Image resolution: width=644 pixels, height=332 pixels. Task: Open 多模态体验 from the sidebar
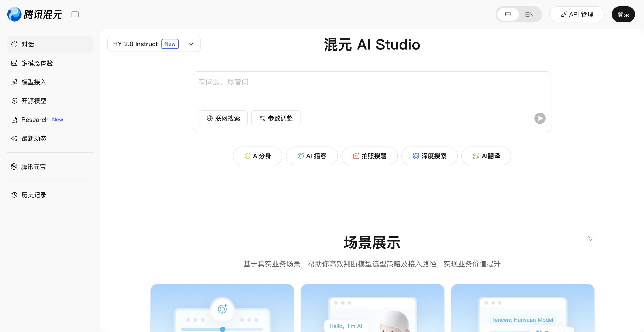coord(37,63)
